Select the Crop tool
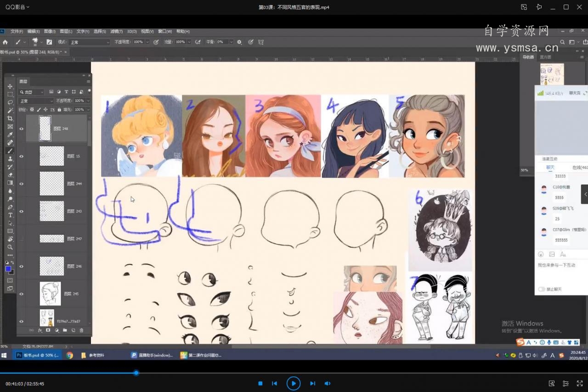The width and height of the screenshot is (588, 392). pyautogui.click(x=10, y=118)
